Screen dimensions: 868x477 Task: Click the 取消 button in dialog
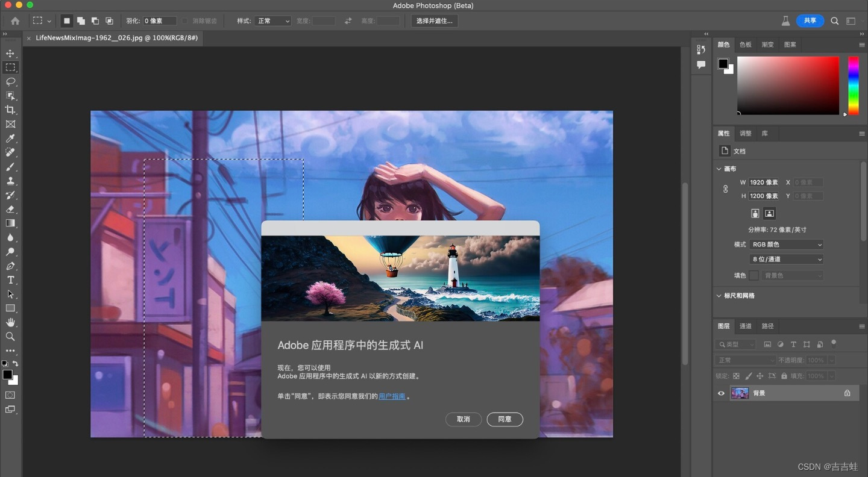coord(464,419)
